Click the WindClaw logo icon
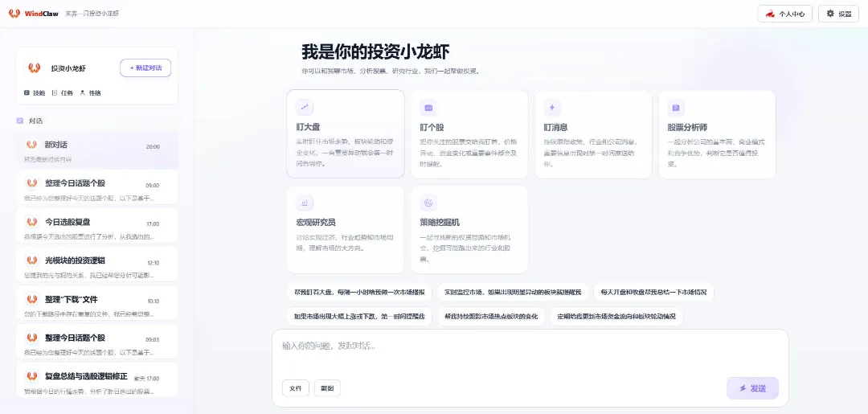 pos(14,14)
